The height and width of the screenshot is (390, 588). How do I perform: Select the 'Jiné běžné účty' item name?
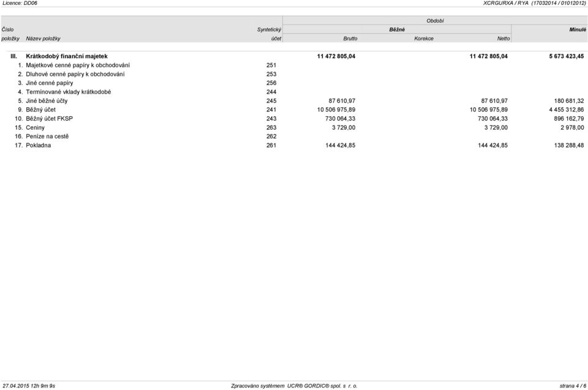point(47,101)
